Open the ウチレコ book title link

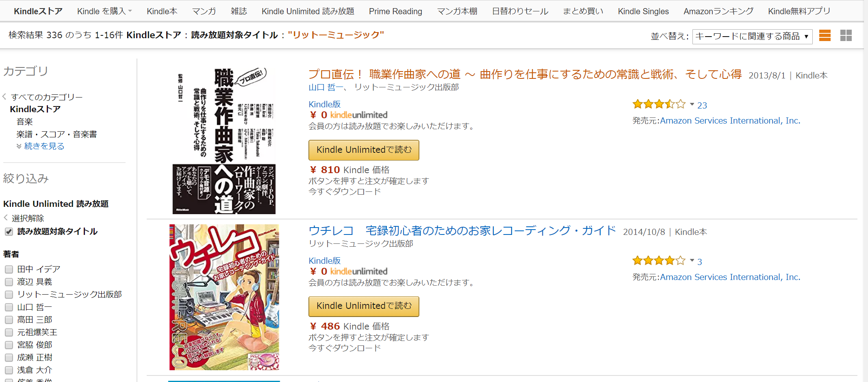point(462,231)
